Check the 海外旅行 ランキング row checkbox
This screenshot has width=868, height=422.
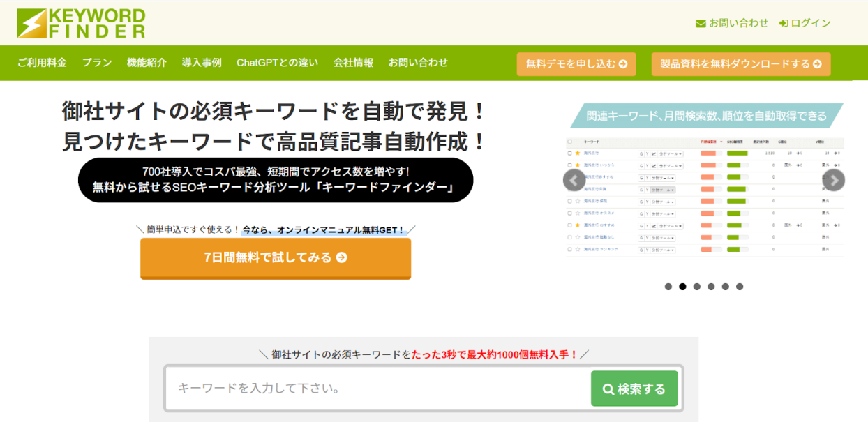click(x=569, y=249)
